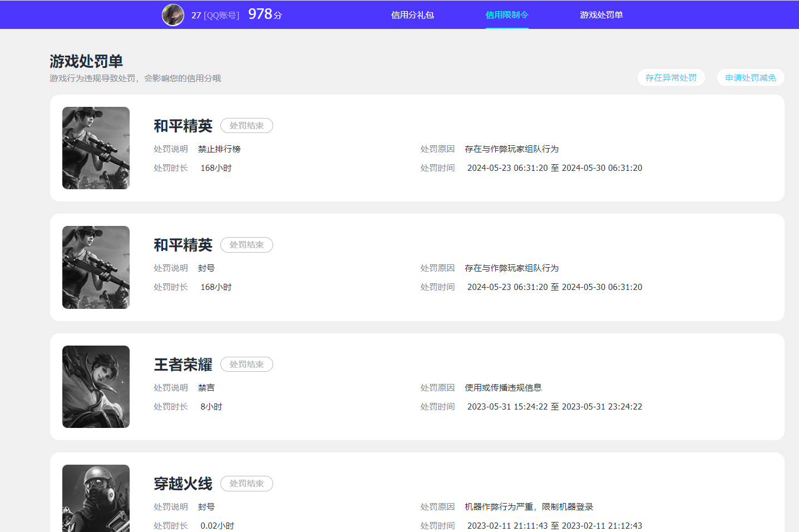Select the 穿越火线 game title

click(x=183, y=484)
